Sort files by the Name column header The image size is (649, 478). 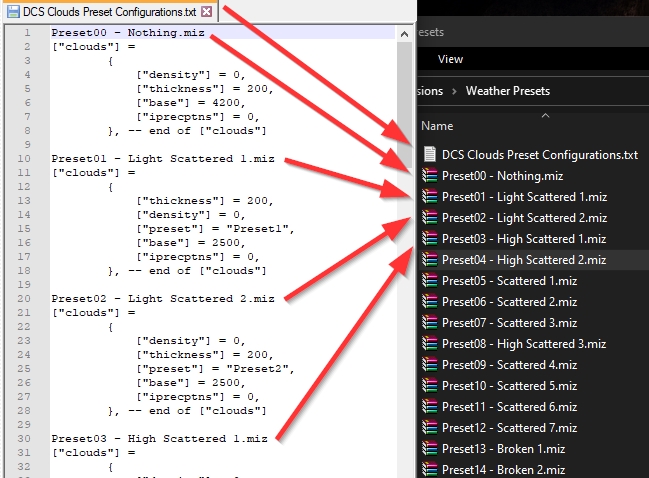click(437, 127)
